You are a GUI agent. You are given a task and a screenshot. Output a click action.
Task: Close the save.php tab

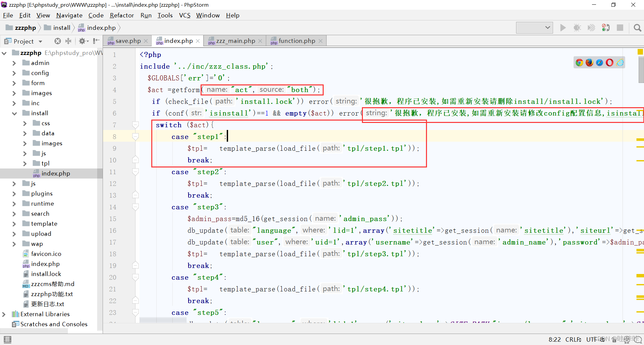pyautogui.click(x=146, y=41)
